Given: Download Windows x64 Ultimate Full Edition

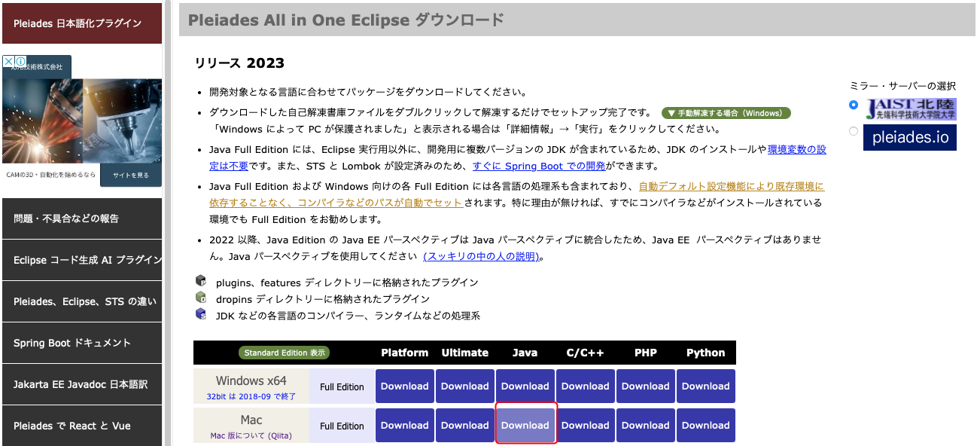Looking at the screenshot, I should pyautogui.click(x=465, y=386).
